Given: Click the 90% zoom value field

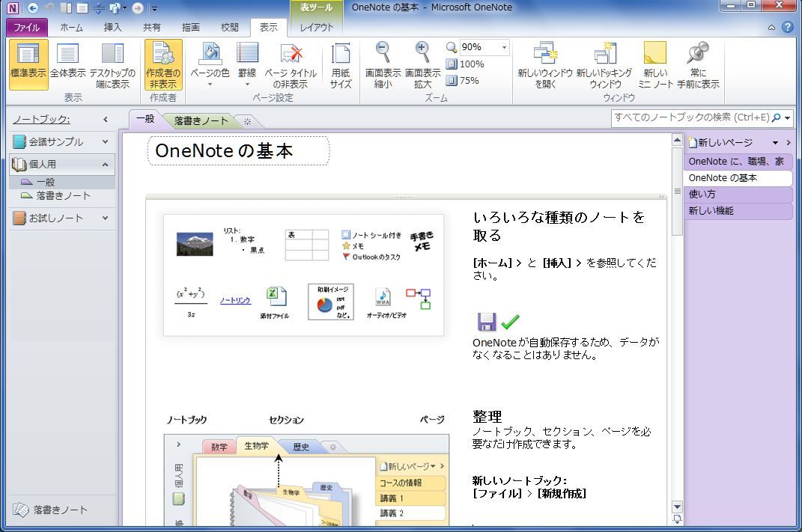Looking at the screenshot, I should [479, 48].
